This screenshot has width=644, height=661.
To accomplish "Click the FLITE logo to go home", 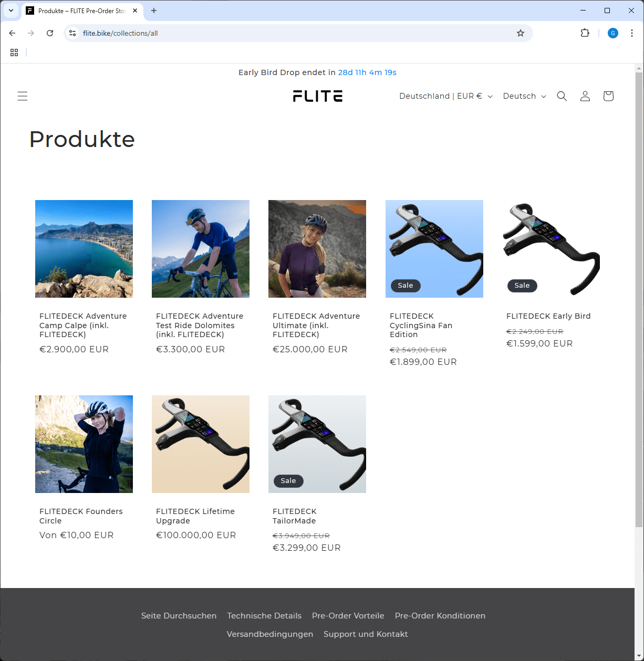I will point(317,96).
